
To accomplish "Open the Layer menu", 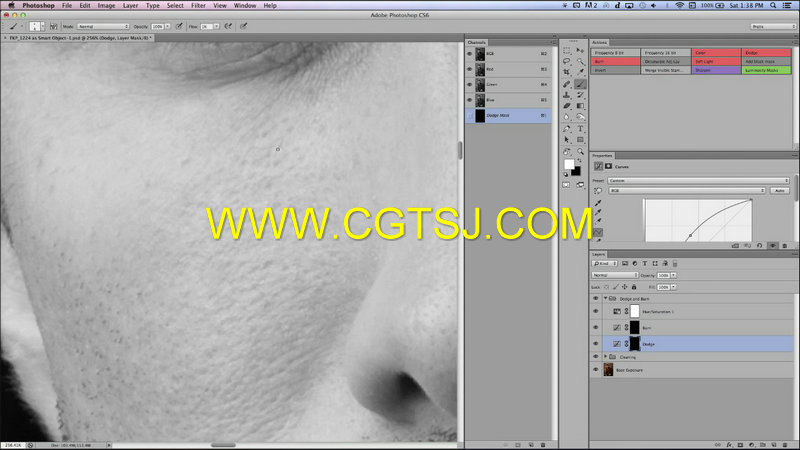I will click(131, 6).
